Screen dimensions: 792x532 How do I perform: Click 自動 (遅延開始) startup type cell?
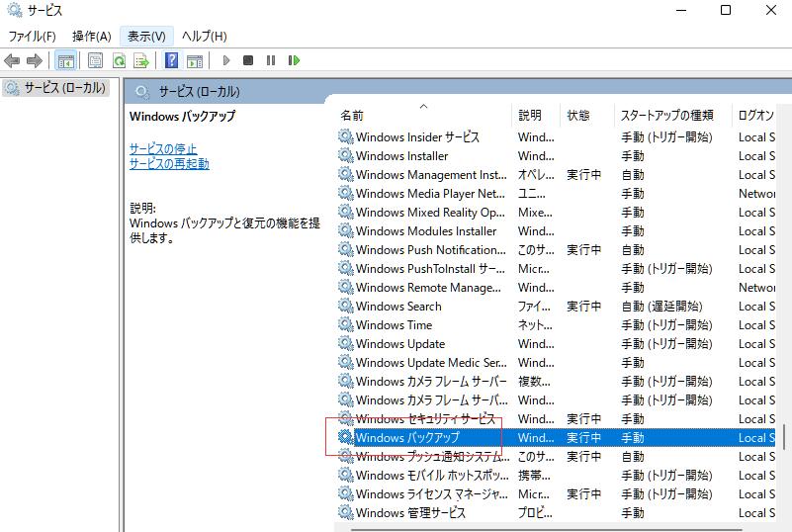tap(661, 307)
